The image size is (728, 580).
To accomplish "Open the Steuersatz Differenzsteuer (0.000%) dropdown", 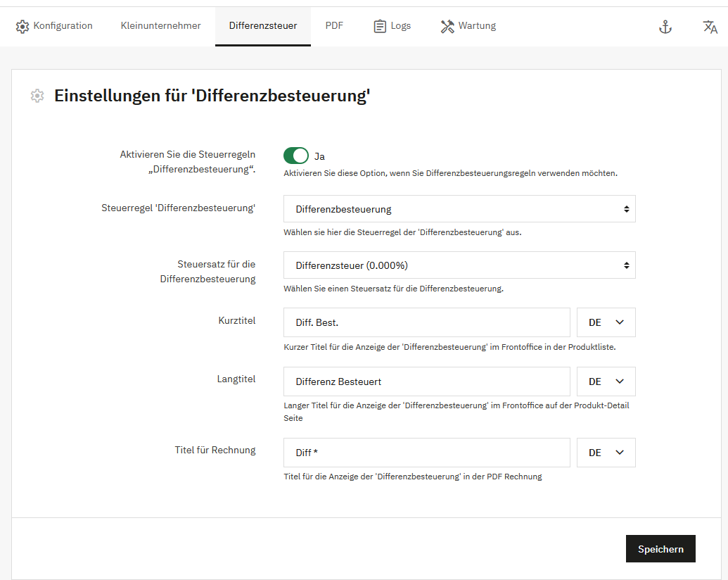I will (459, 265).
